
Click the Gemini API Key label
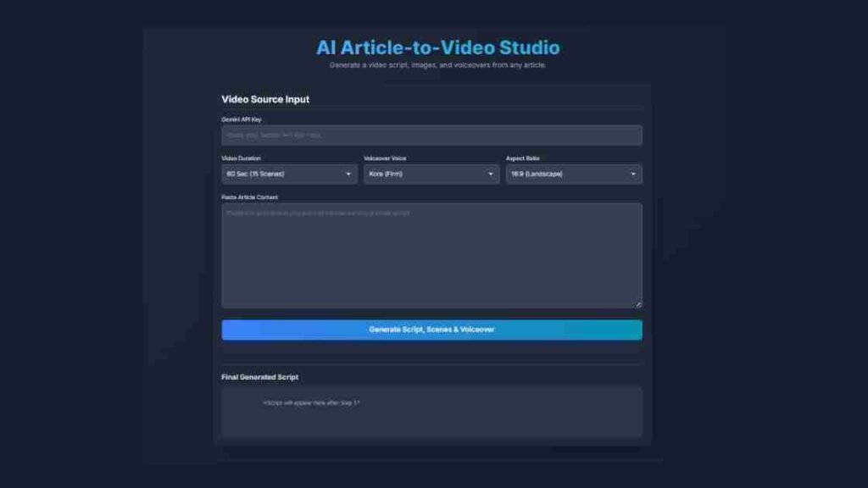pyautogui.click(x=242, y=119)
